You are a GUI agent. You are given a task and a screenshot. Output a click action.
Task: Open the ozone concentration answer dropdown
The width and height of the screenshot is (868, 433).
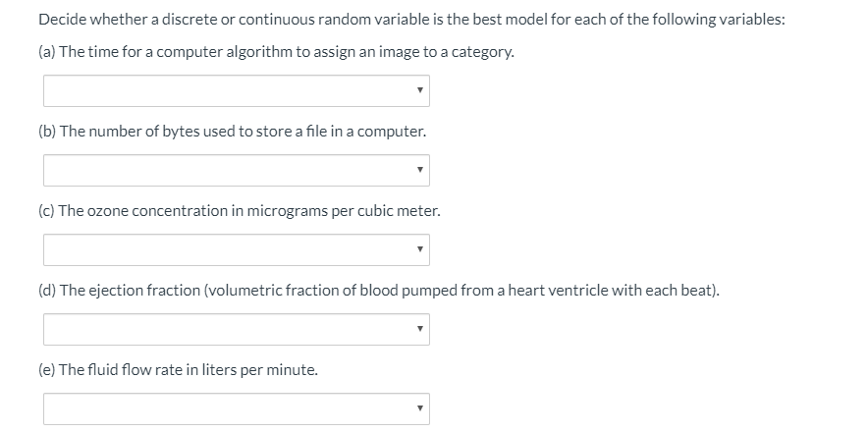pyautogui.click(x=236, y=250)
